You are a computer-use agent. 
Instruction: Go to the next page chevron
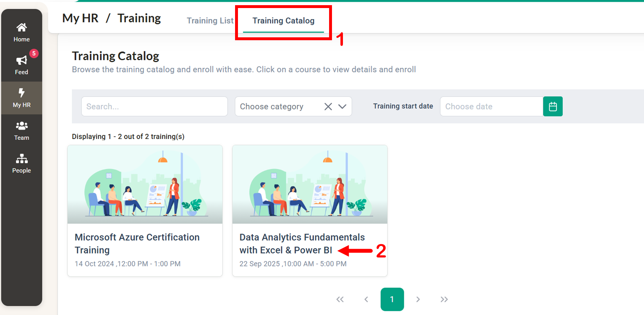418,299
